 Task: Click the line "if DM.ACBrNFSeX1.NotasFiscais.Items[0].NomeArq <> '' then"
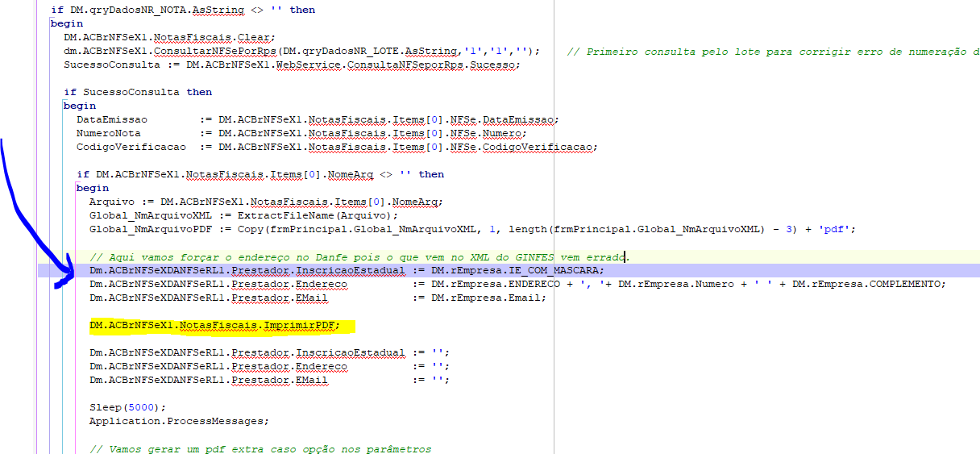[260, 174]
